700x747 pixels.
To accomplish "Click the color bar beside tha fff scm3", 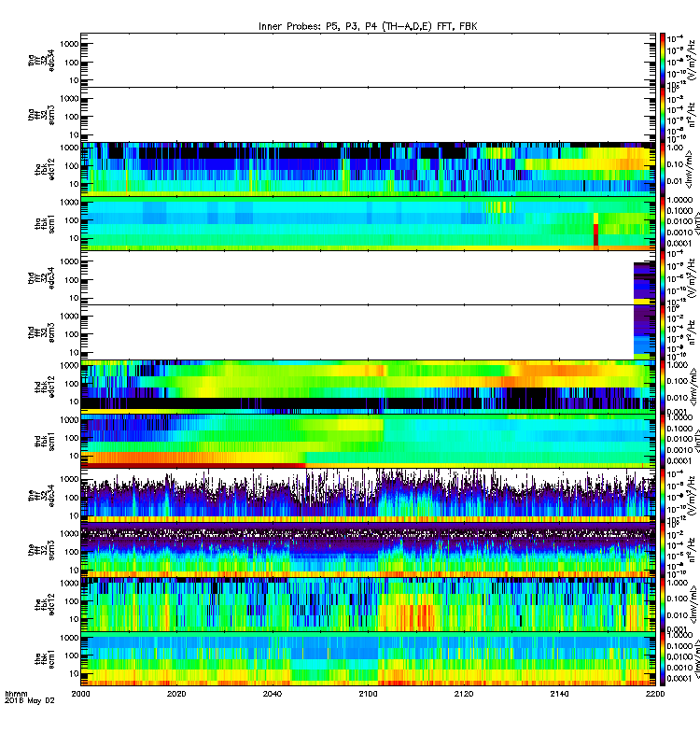I will (663, 114).
